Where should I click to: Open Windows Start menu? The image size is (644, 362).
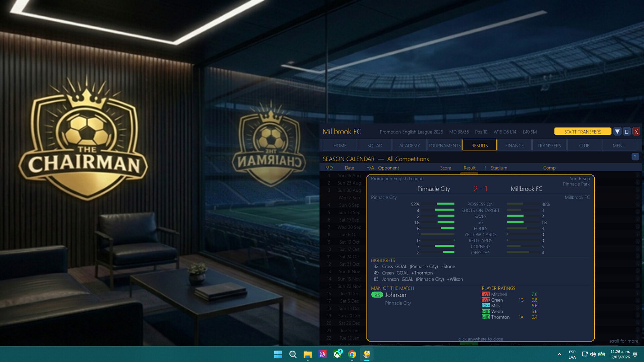pyautogui.click(x=278, y=354)
